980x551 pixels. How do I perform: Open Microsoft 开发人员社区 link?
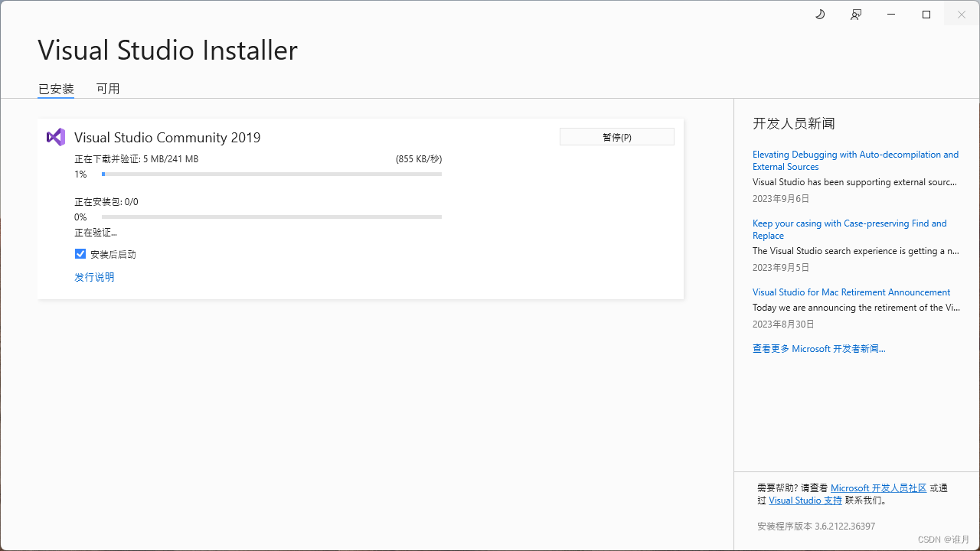878,488
